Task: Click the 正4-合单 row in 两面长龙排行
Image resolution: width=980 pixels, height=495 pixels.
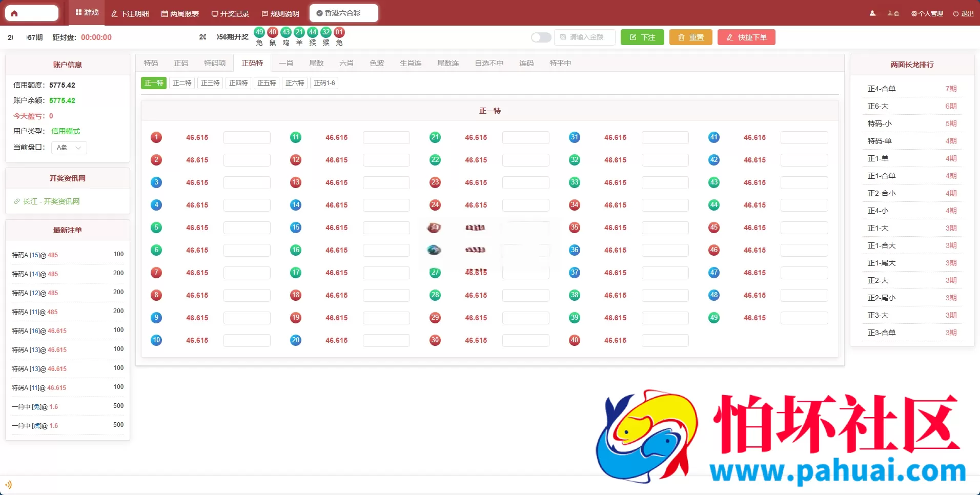Action: point(912,89)
